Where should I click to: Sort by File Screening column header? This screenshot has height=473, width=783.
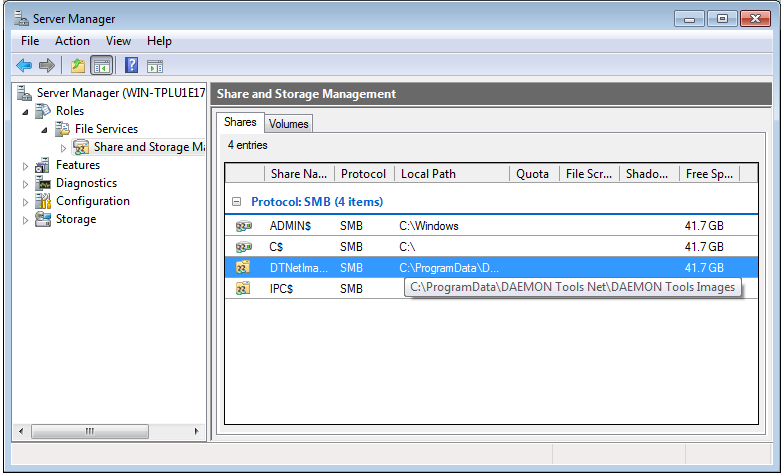coord(589,174)
